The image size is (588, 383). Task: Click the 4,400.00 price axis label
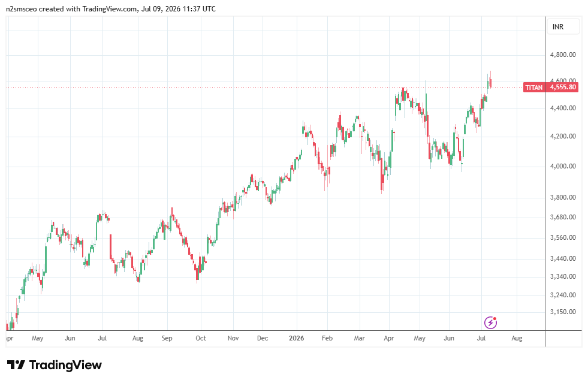pos(562,108)
